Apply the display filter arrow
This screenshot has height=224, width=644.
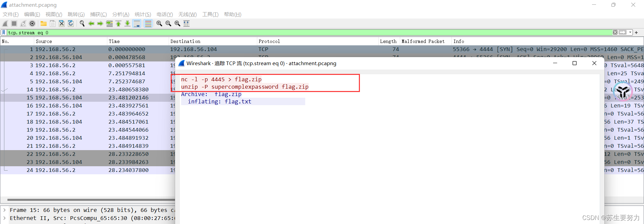[623, 33]
